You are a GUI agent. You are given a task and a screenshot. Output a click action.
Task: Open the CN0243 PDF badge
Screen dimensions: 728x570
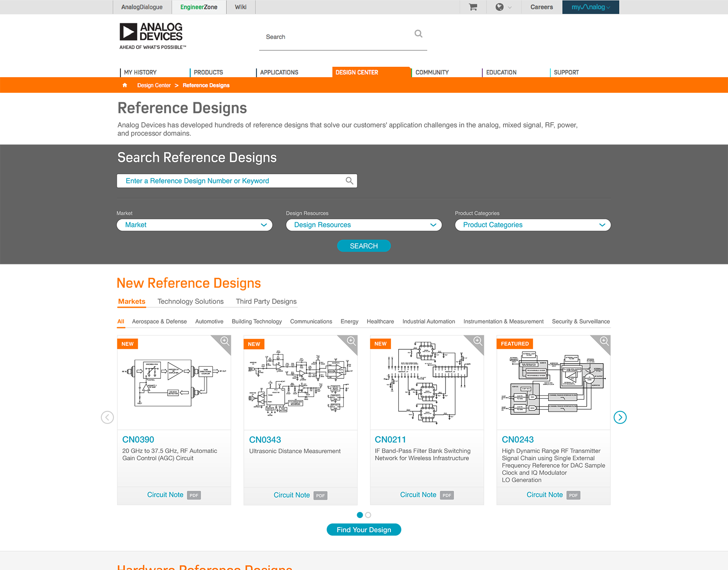tap(573, 495)
